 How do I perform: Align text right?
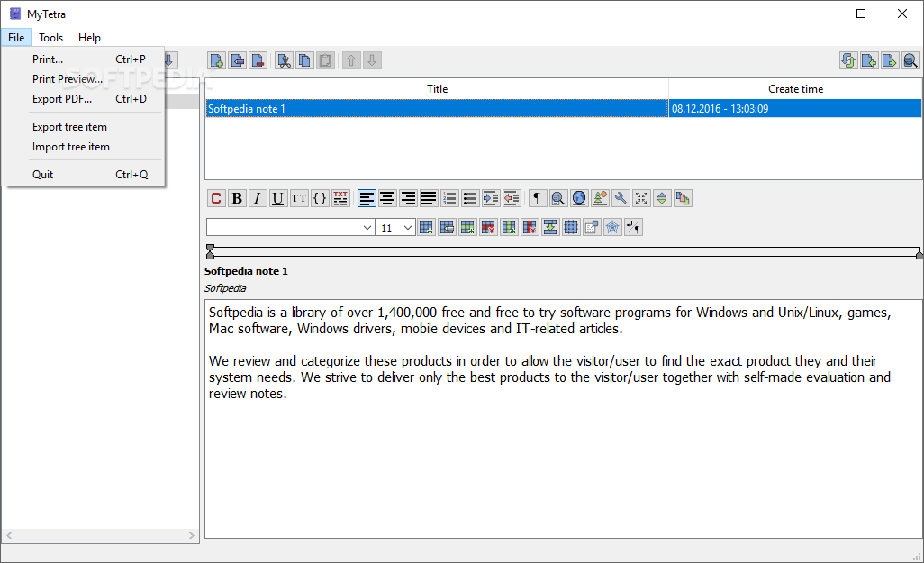pyautogui.click(x=408, y=198)
